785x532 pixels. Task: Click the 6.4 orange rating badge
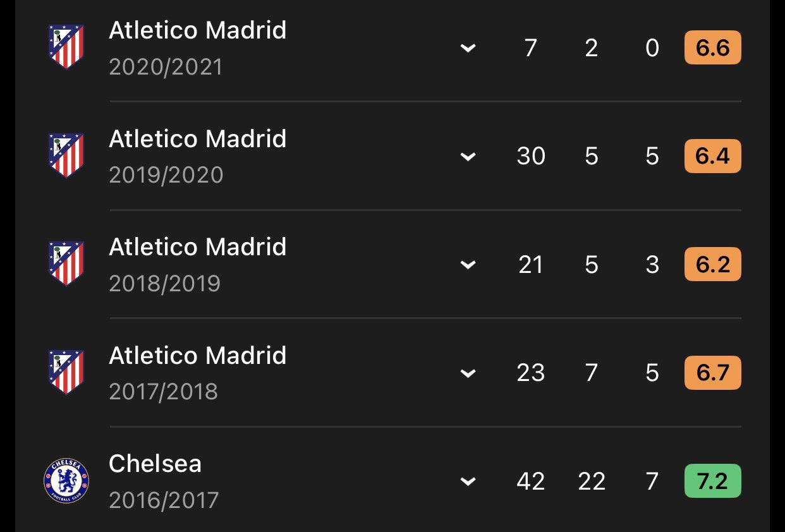[x=712, y=157]
